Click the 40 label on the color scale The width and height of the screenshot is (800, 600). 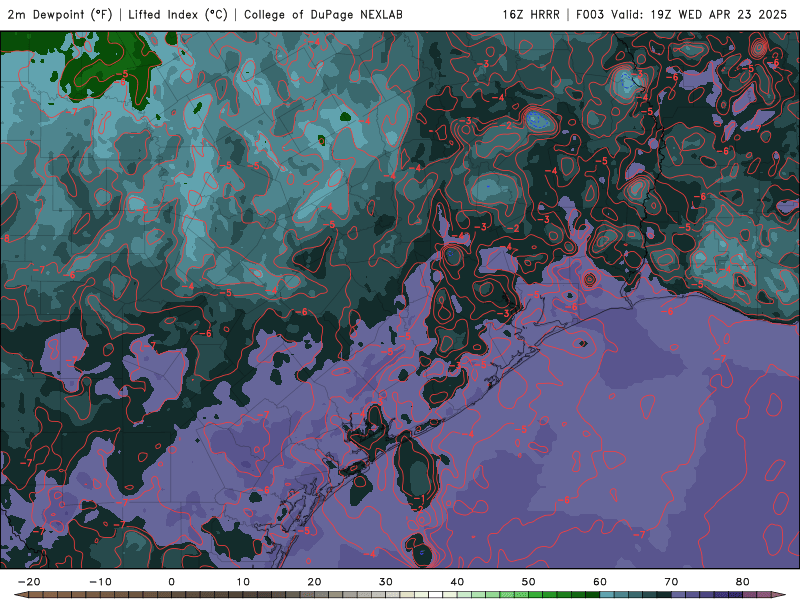[457, 582]
